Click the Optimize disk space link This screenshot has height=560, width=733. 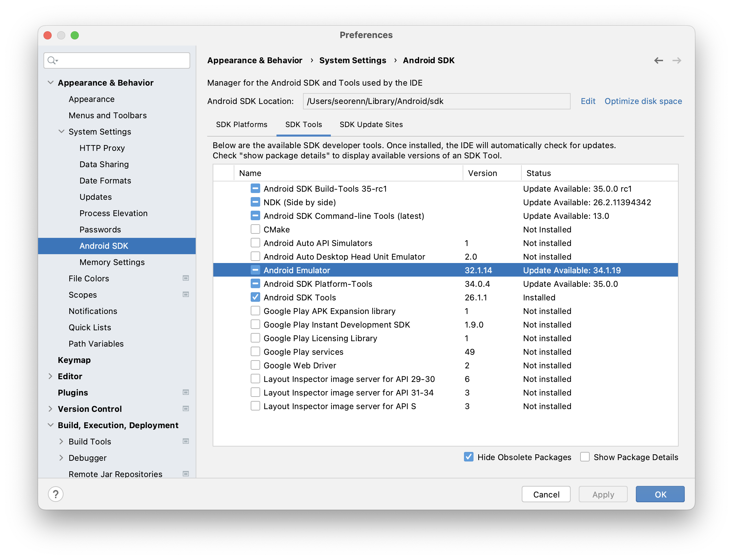click(x=643, y=101)
